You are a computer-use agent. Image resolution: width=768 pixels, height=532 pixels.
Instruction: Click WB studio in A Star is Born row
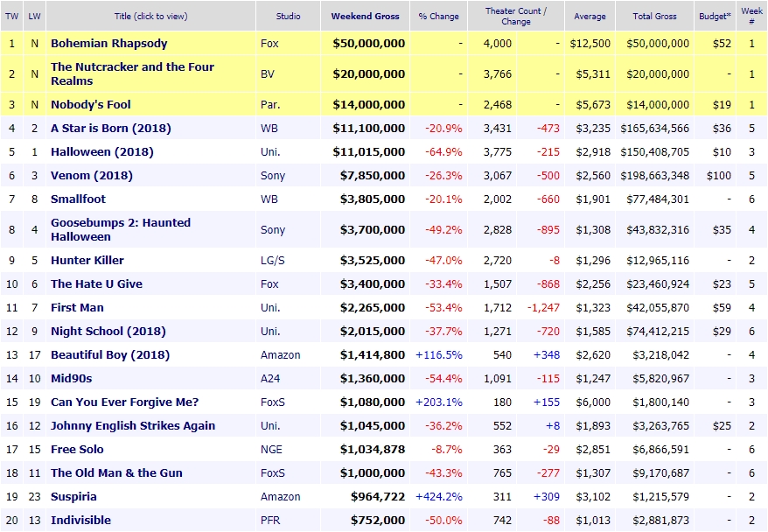(269, 129)
